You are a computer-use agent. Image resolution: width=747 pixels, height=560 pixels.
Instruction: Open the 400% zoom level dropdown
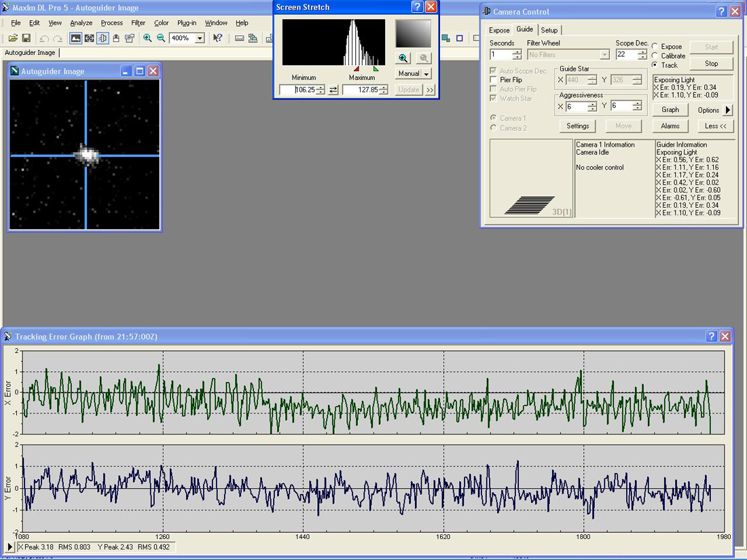point(200,39)
